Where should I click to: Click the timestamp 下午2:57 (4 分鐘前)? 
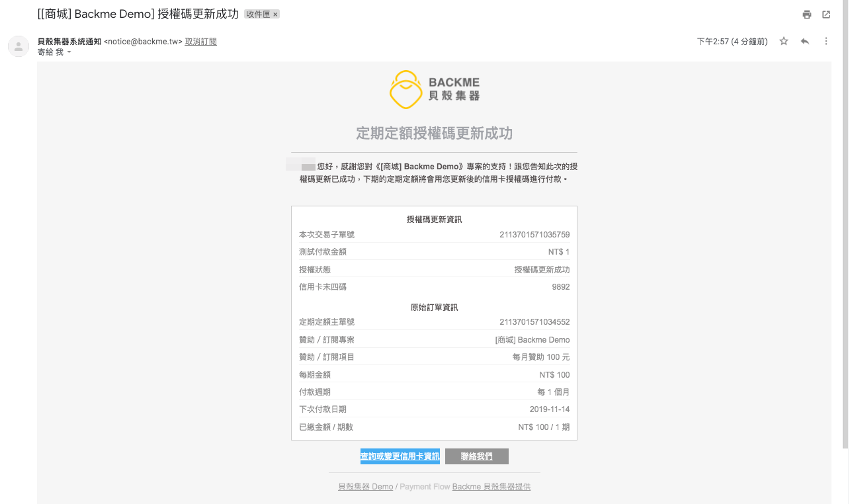[x=732, y=42]
